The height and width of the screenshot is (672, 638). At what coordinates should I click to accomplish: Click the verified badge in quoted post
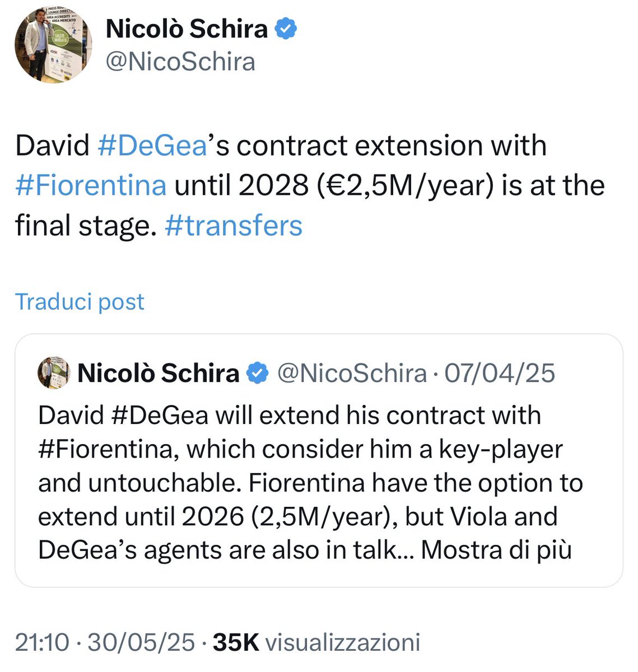tap(258, 373)
